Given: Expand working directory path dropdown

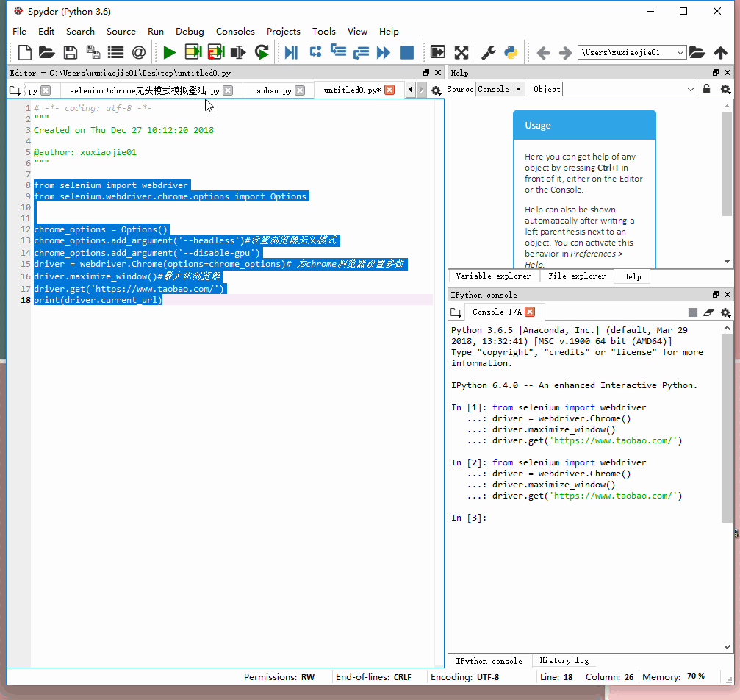Looking at the screenshot, I should pyautogui.click(x=680, y=52).
